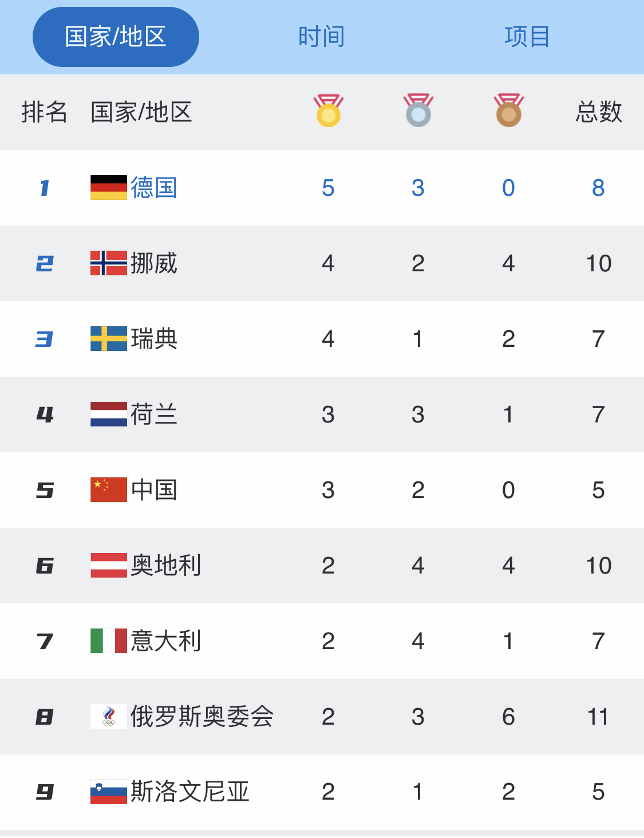
Task: Click the China flag icon
Action: 109,490
